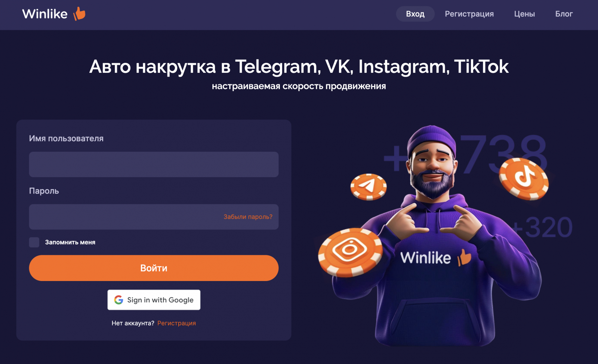The height and width of the screenshot is (364, 598).
Task: Click the Запомнить меня label text
Action: [70, 242]
